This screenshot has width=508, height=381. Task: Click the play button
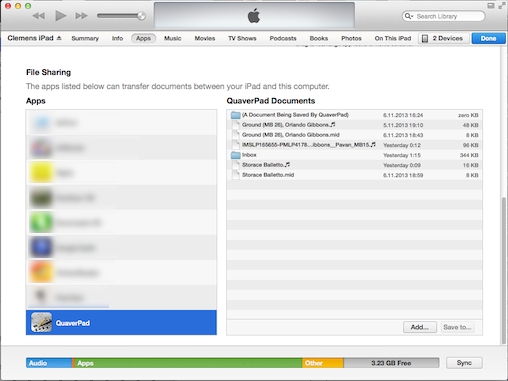coord(61,16)
